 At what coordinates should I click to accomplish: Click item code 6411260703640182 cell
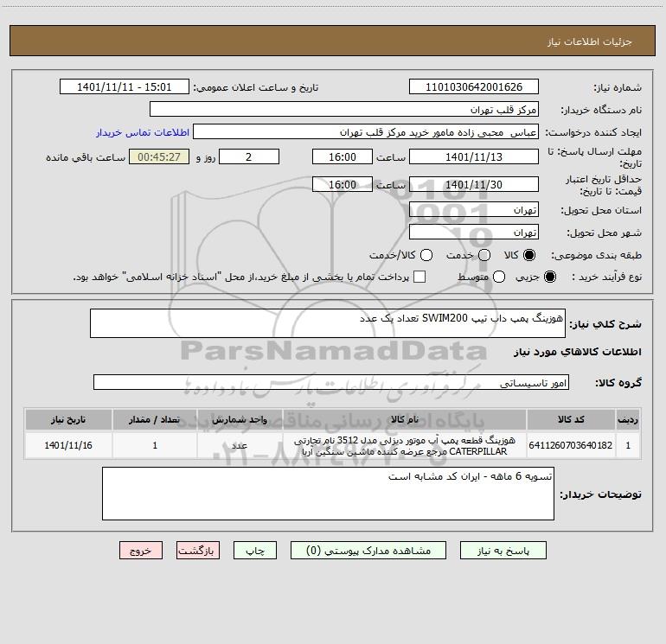click(x=571, y=445)
